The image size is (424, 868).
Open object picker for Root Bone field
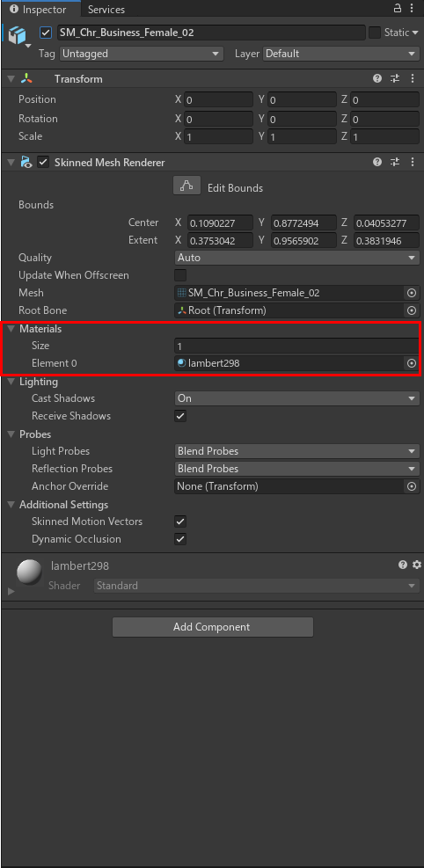click(x=412, y=310)
